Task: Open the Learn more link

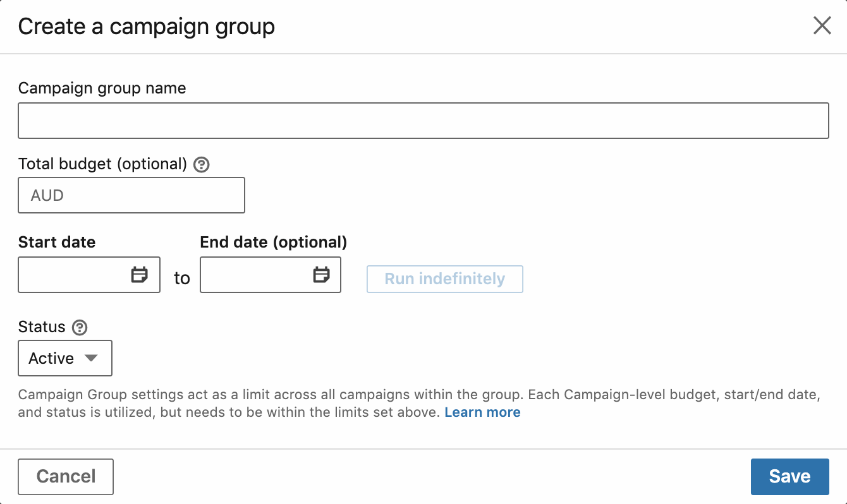Action: (482, 412)
